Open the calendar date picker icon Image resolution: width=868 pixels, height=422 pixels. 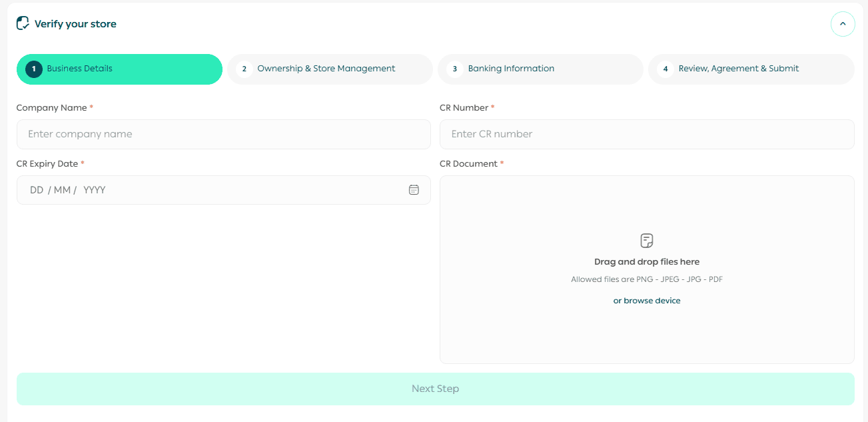pyautogui.click(x=414, y=190)
